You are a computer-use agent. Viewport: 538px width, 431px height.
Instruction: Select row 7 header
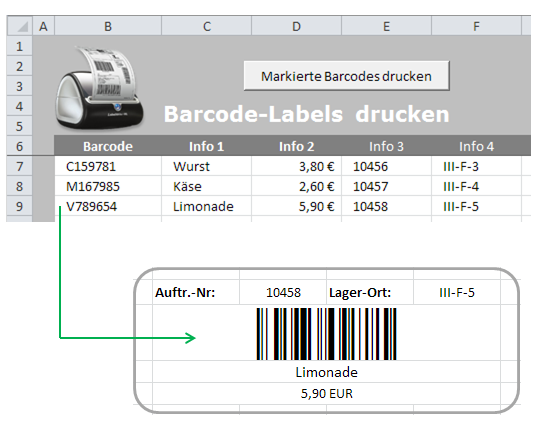point(20,166)
